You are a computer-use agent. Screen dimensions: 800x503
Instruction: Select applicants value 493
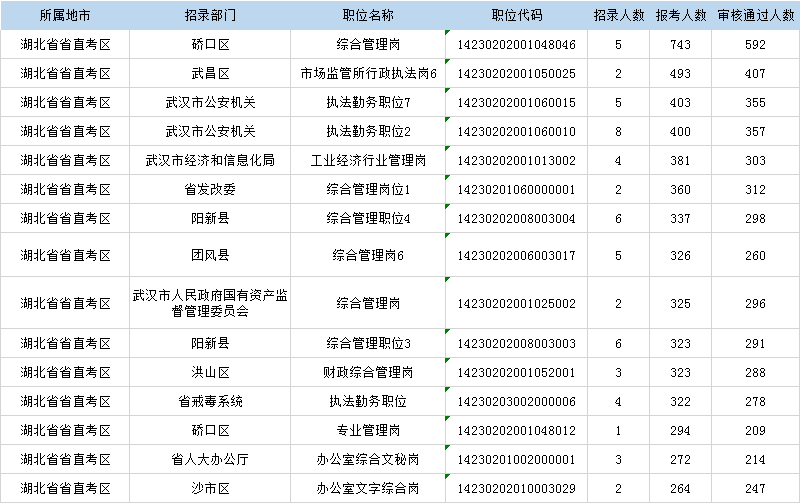[681, 73]
